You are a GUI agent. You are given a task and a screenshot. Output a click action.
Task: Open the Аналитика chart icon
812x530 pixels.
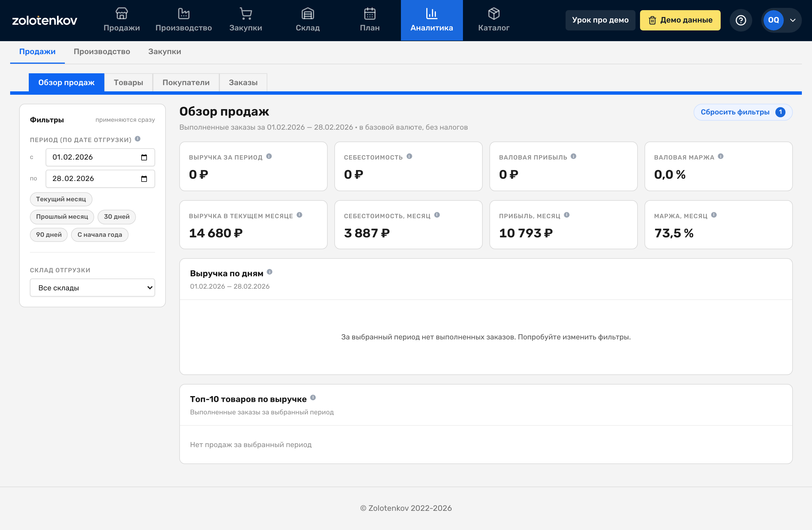coord(432,14)
